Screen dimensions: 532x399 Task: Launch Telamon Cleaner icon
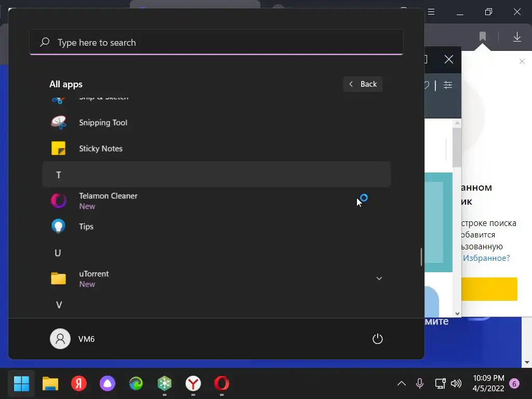pos(58,201)
